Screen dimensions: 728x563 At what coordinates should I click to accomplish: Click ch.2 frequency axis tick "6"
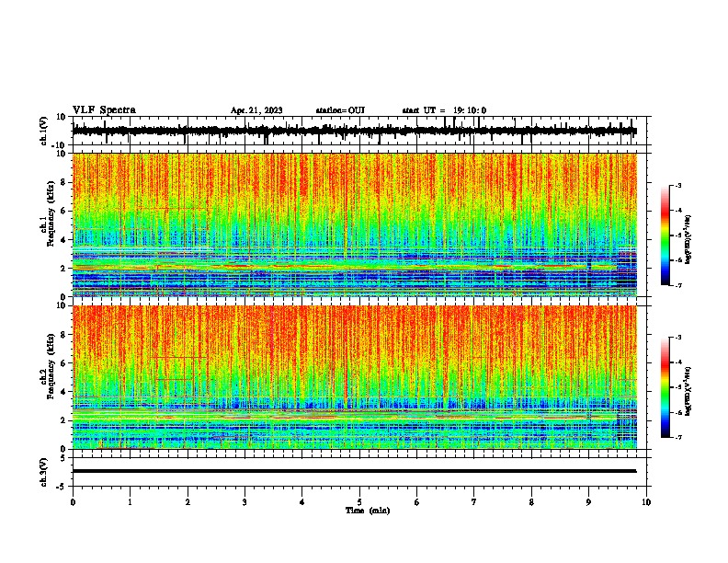tap(63, 363)
